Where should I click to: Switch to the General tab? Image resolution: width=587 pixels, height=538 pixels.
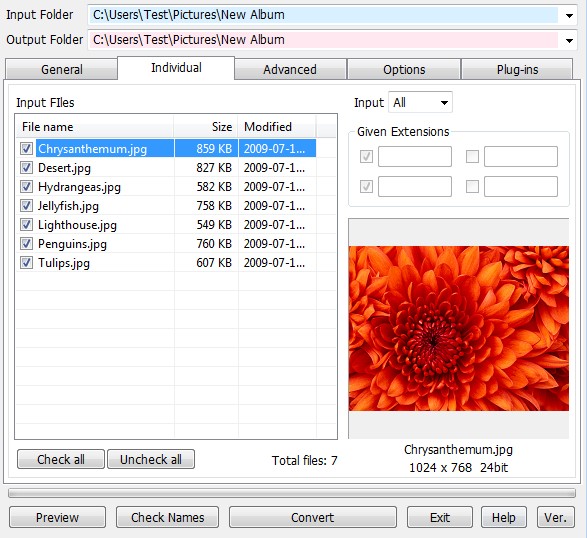[x=62, y=69]
